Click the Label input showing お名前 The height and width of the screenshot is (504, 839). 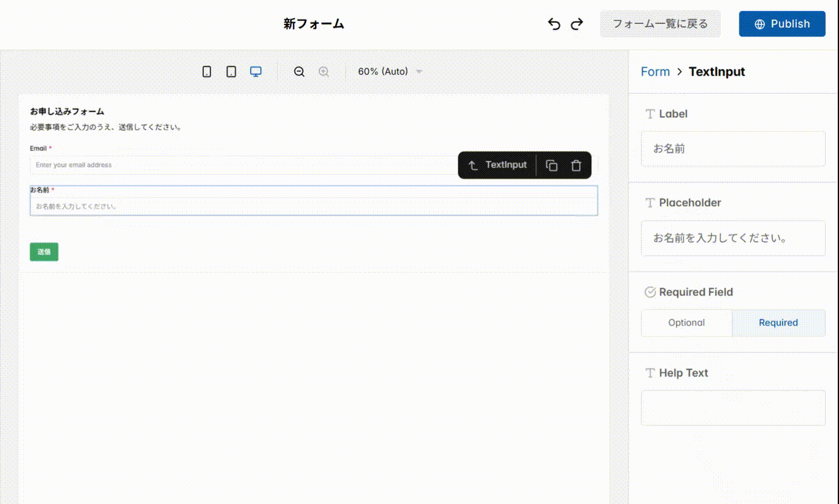point(733,149)
